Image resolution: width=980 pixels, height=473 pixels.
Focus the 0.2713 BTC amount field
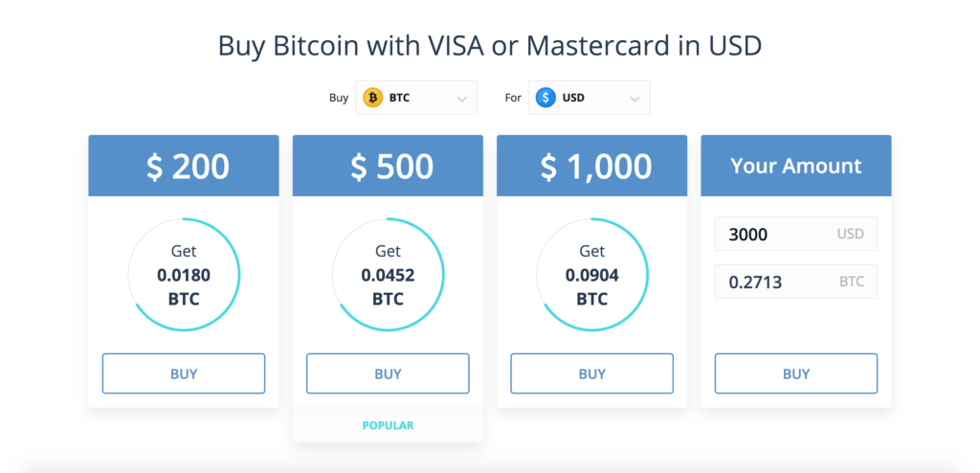pos(796,282)
